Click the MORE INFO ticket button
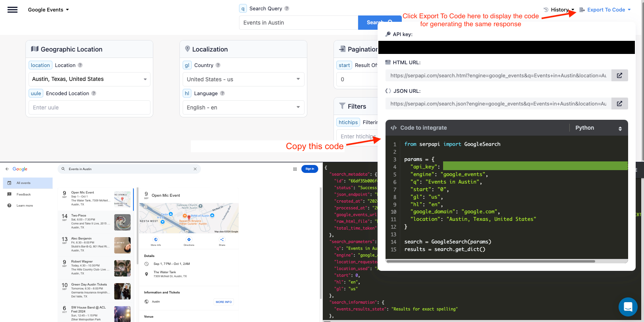 click(224, 302)
